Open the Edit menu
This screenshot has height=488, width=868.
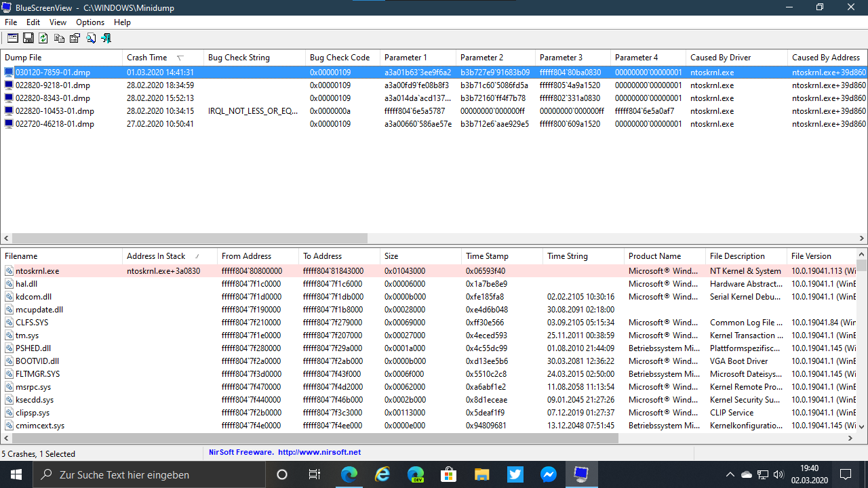pos(33,22)
